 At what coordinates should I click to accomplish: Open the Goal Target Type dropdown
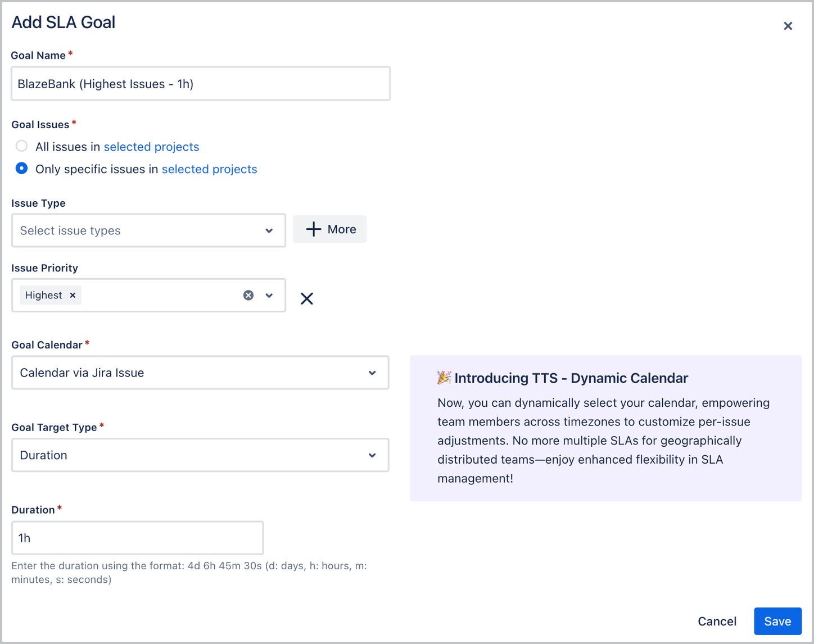[x=200, y=455]
